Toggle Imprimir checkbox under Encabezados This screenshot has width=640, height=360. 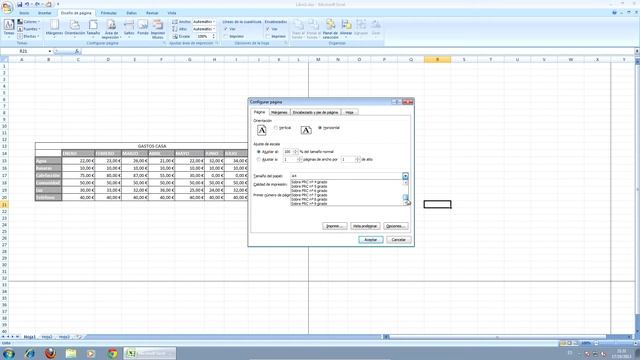(x=268, y=36)
